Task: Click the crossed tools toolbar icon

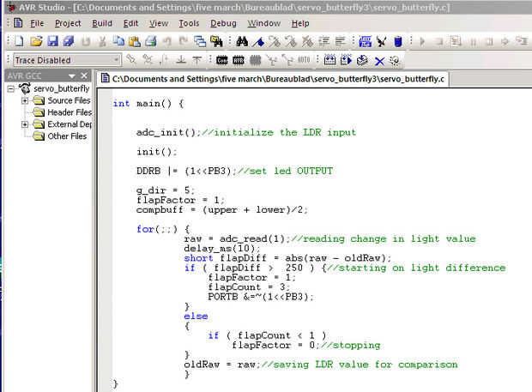Action: coord(381,42)
